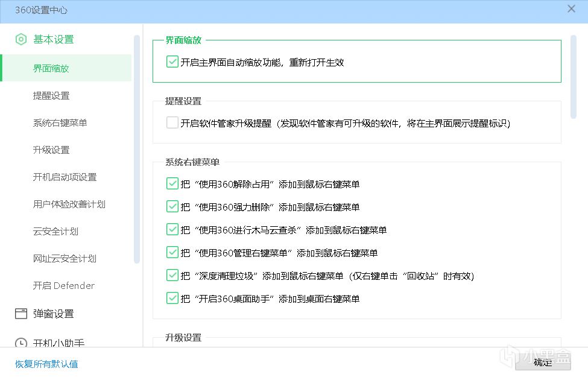The height and width of the screenshot is (377, 588).
Task: Close the 360设置中心 window
Action: pos(571,8)
